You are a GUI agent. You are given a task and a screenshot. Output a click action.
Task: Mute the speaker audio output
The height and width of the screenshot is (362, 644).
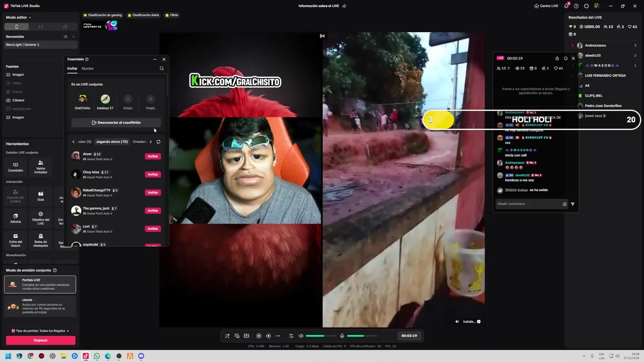pyautogui.click(x=301, y=336)
